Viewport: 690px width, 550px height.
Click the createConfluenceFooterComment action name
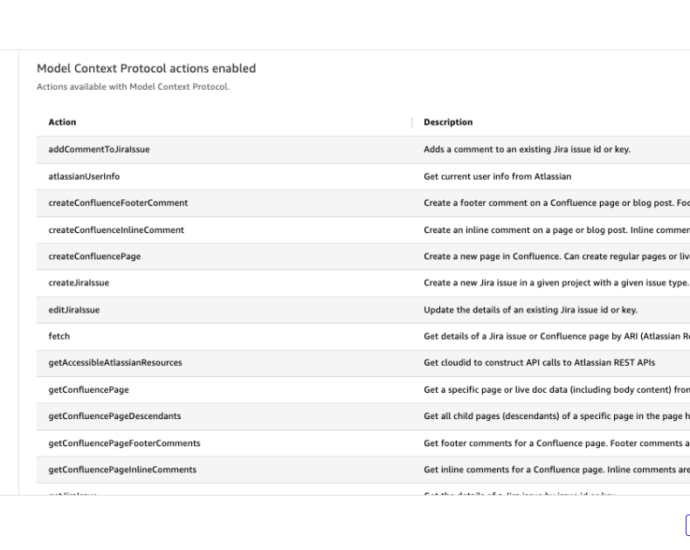pos(118,203)
